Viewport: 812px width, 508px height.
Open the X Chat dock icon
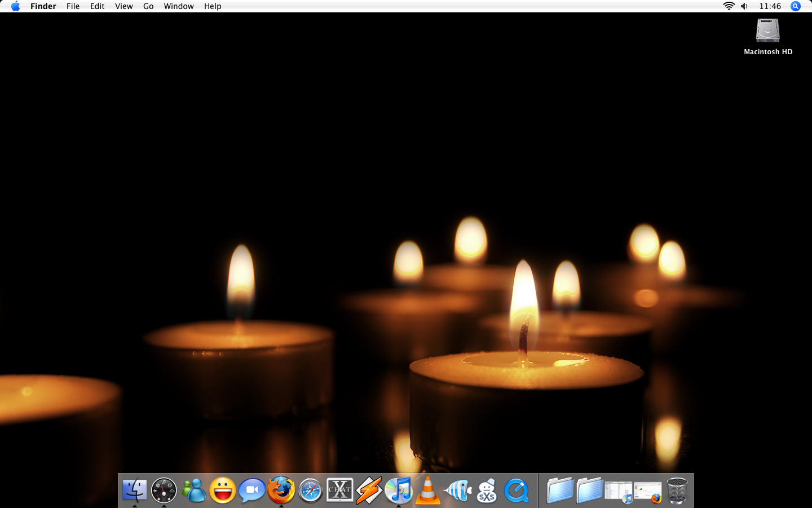coord(340,490)
